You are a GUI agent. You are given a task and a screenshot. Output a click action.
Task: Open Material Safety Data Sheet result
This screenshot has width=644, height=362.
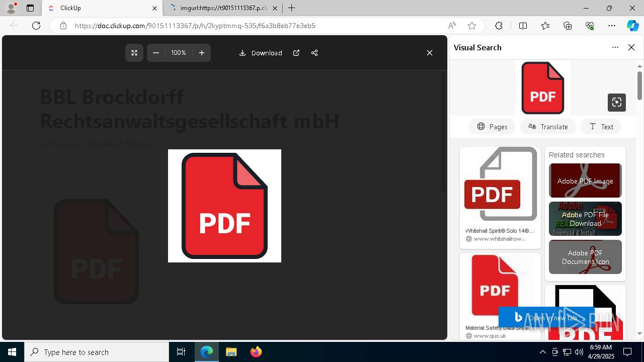[500, 296]
